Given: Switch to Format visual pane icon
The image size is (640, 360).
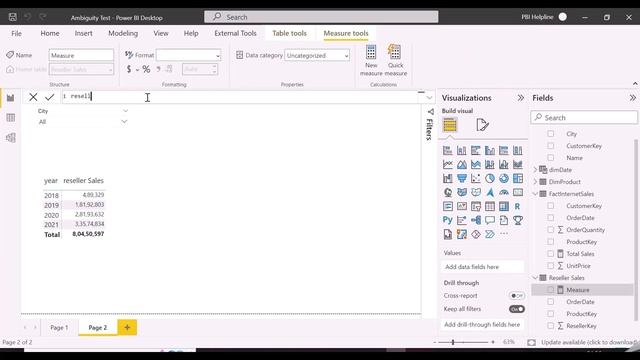Looking at the screenshot, I should [482, 125].
